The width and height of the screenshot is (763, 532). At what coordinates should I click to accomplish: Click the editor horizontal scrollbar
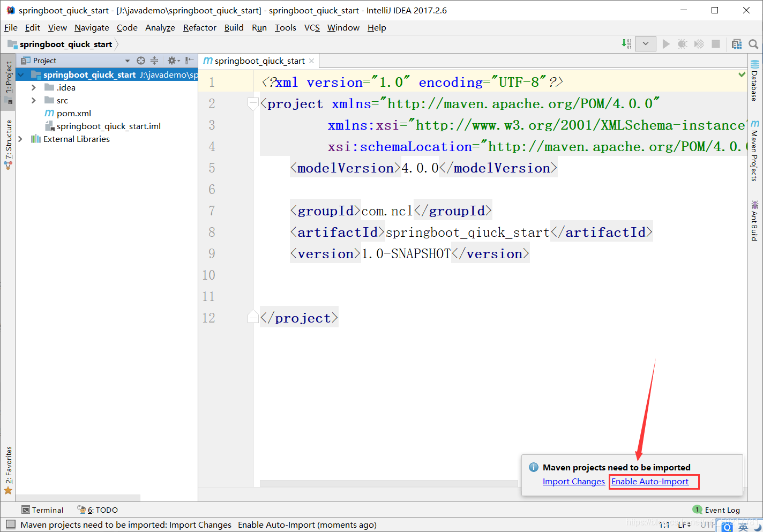(x=390, y=483)
